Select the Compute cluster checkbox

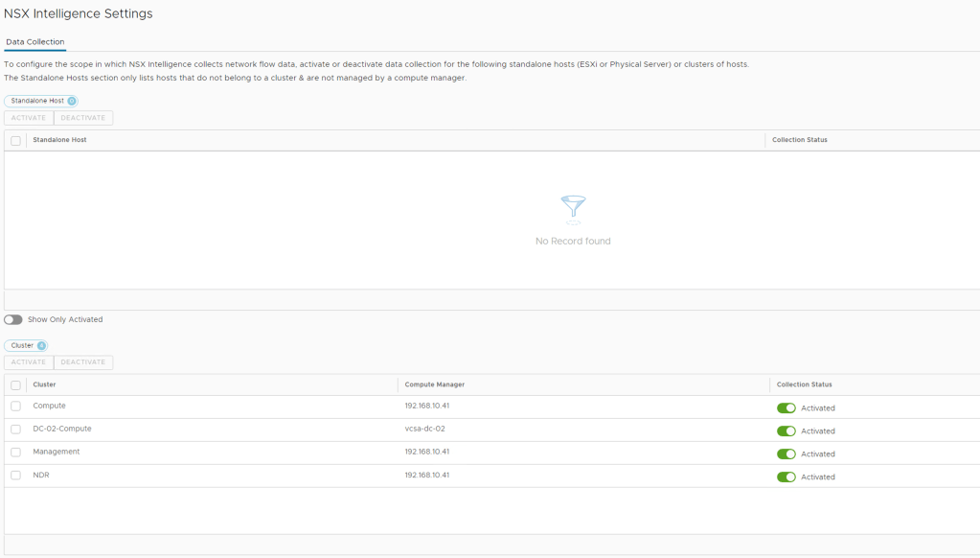(15, 407)
